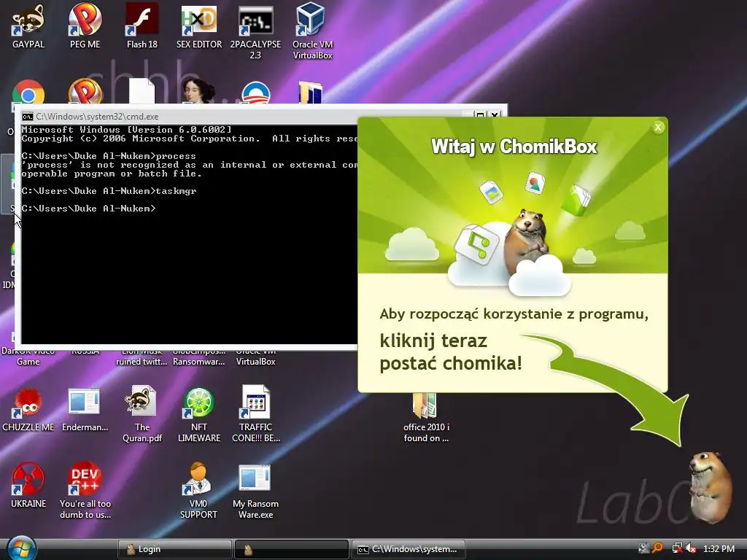747x560 pixels.
Task: Switch to the Login taskbar button
Action: click(x=175, y=549)
